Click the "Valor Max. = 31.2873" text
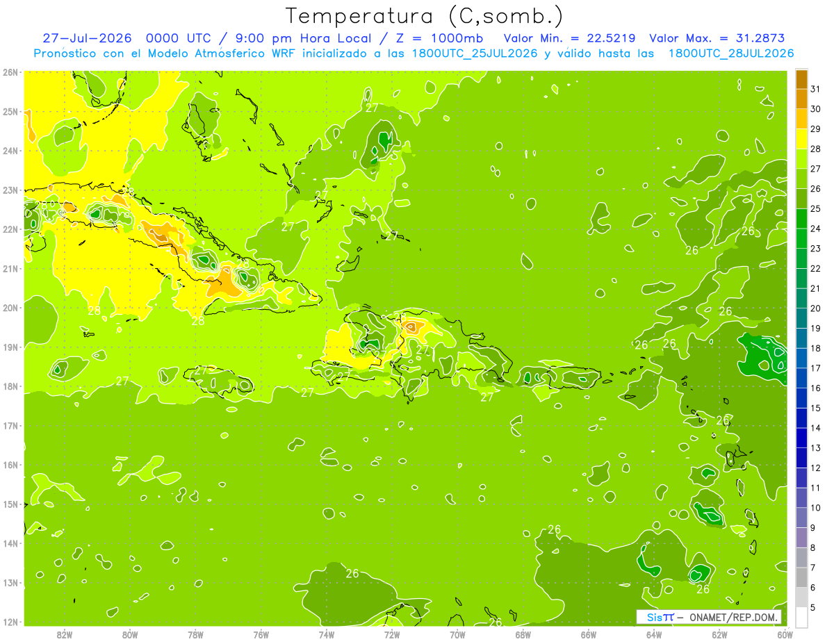Image resolution: width=834 pixels, height=644 pixels. click(717, 38)
